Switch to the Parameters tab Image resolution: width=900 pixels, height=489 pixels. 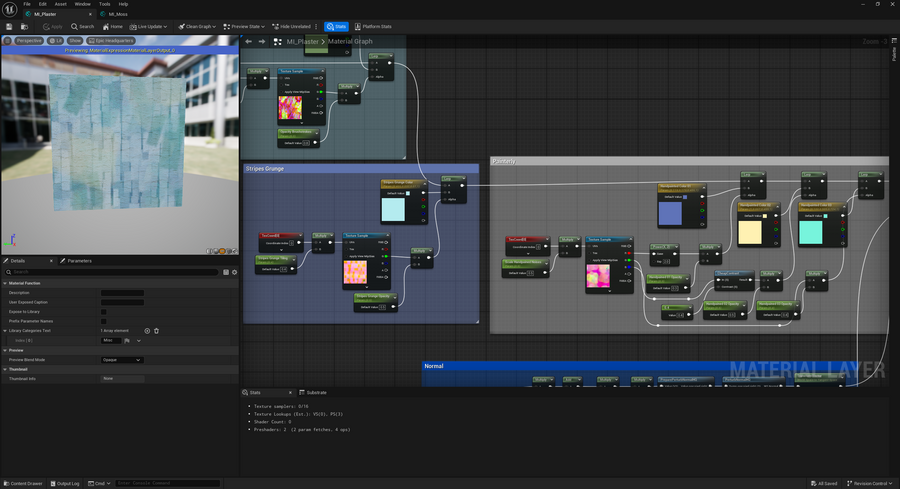click(x=78, y=260)
